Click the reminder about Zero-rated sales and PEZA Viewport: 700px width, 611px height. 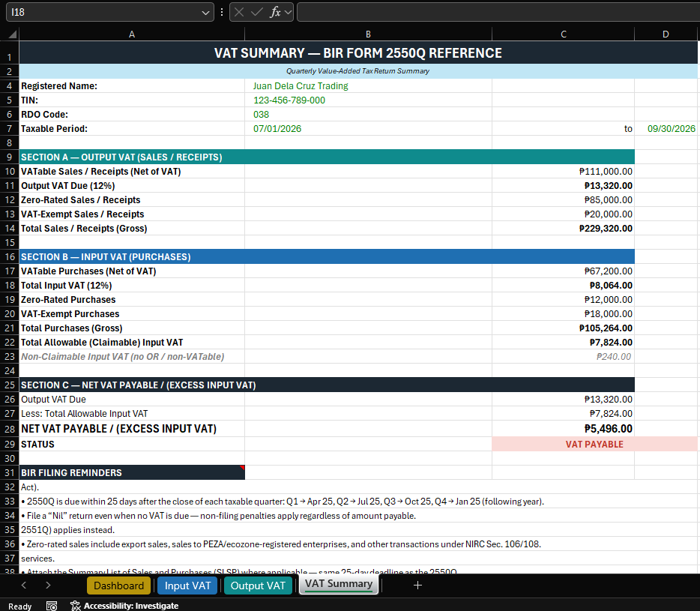(x=281, y=544)
